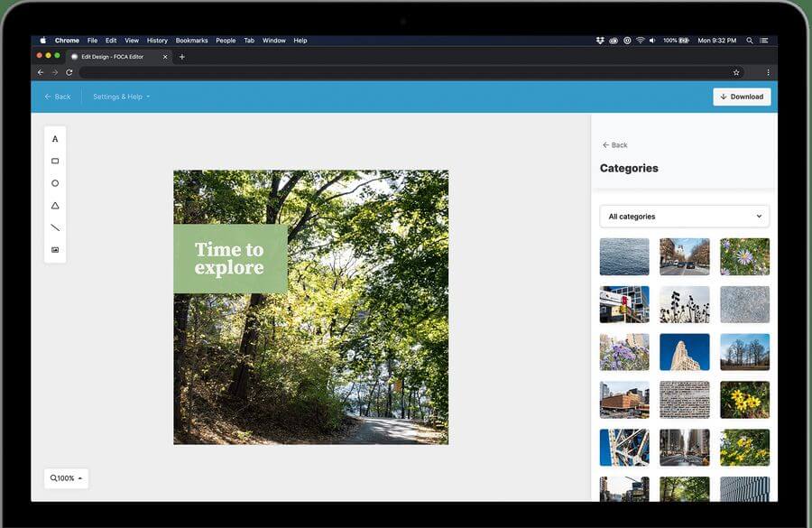Viewport: 812px width, 528px height.
Task: Click the Download button
Action: (742, 97)
